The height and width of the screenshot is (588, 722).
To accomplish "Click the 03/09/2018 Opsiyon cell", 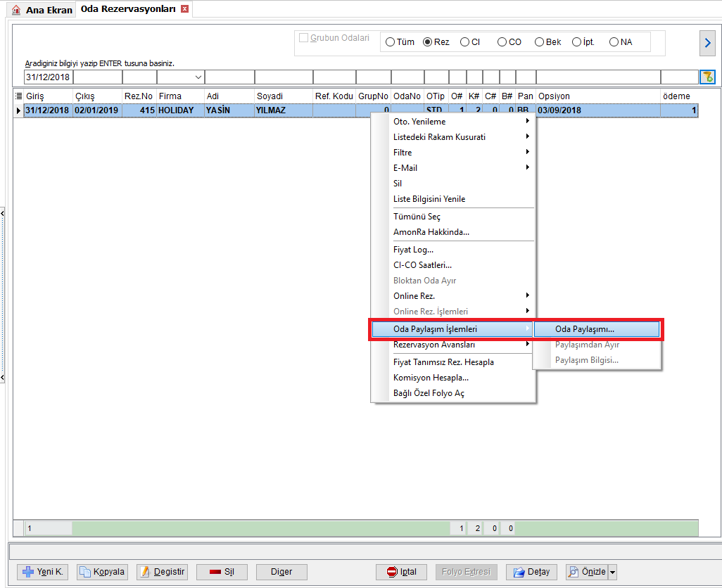I will click(598, 110).
